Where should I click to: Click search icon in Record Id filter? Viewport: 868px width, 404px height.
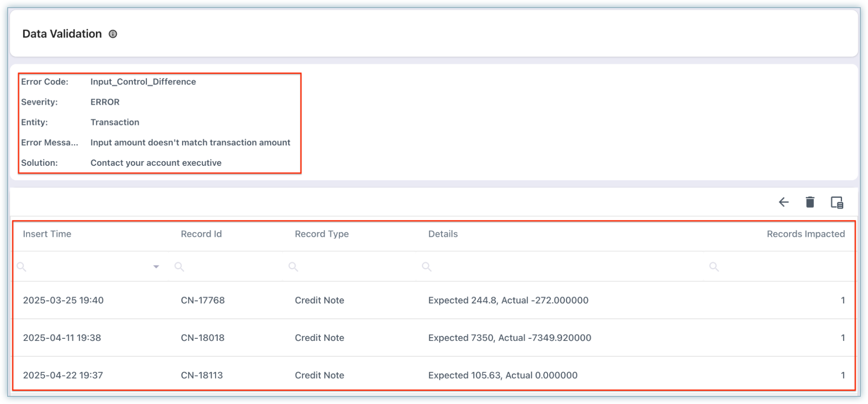(179, 267)
